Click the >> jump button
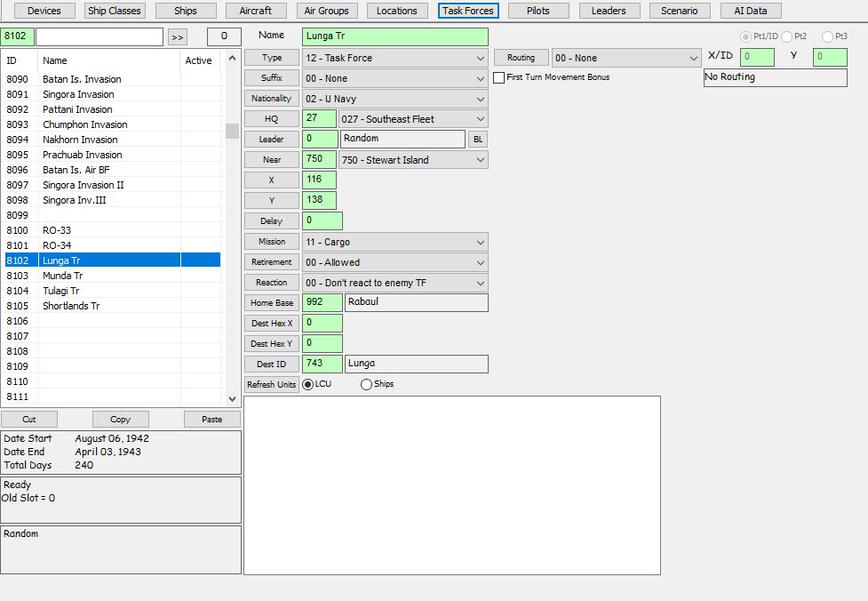 pyautogui.click(x=177, y=37)
